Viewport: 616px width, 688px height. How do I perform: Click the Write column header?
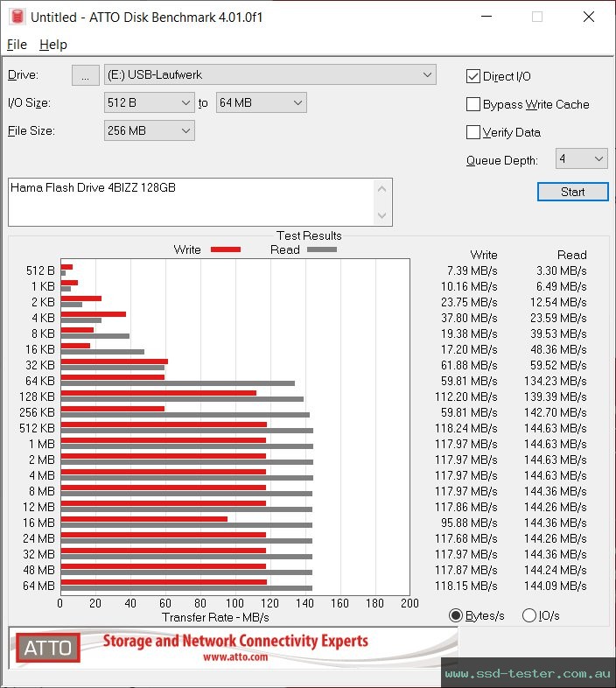[484, 255]
